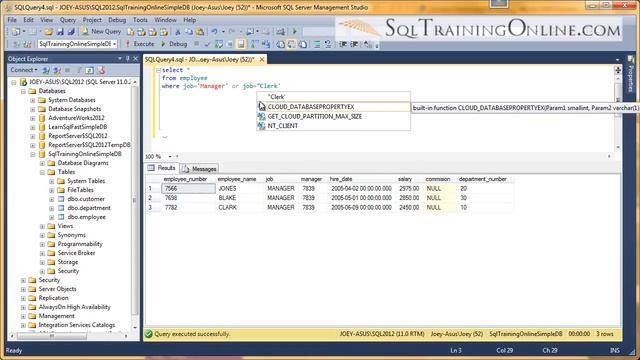This screenshot has width=640, height=360.
Task: Close the SQLQuery4.sql tab
Action: point(262,60)
